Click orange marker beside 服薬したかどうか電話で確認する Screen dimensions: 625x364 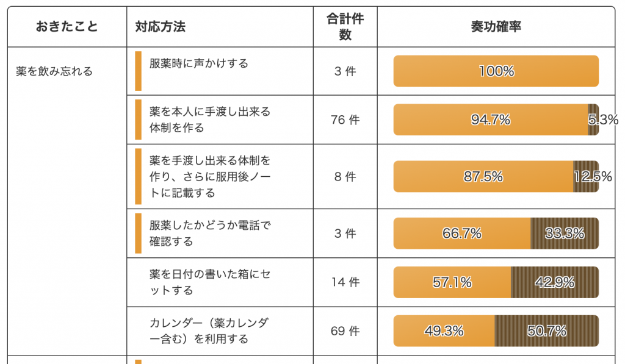(139, 234)
